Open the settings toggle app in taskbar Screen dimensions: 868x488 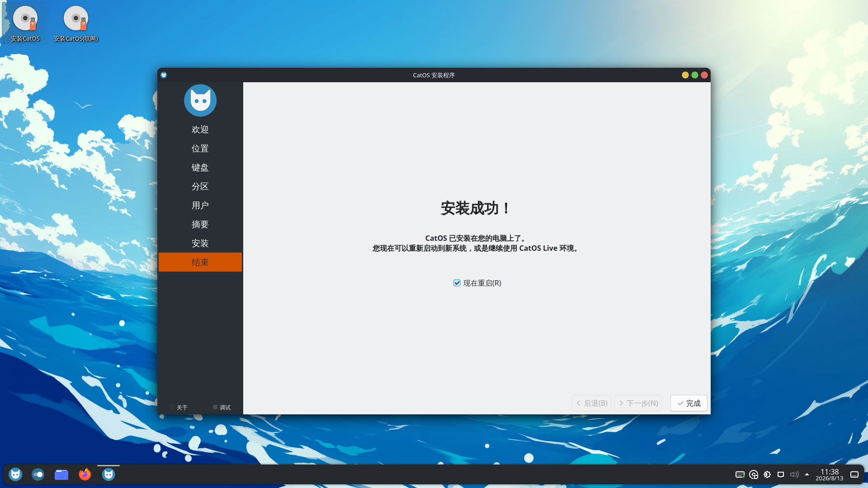pos(38,474)
